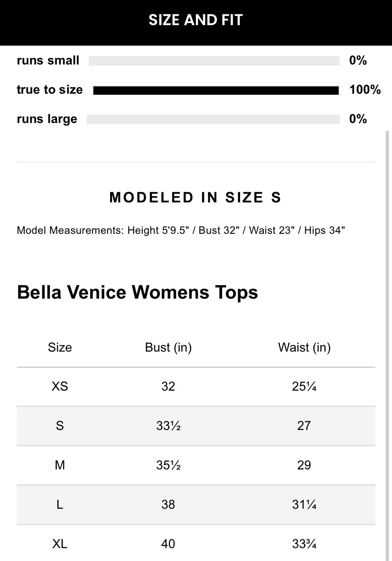Click the Waist (in) column header
Screen dimensions: 392x561
[x=304, y=347]
